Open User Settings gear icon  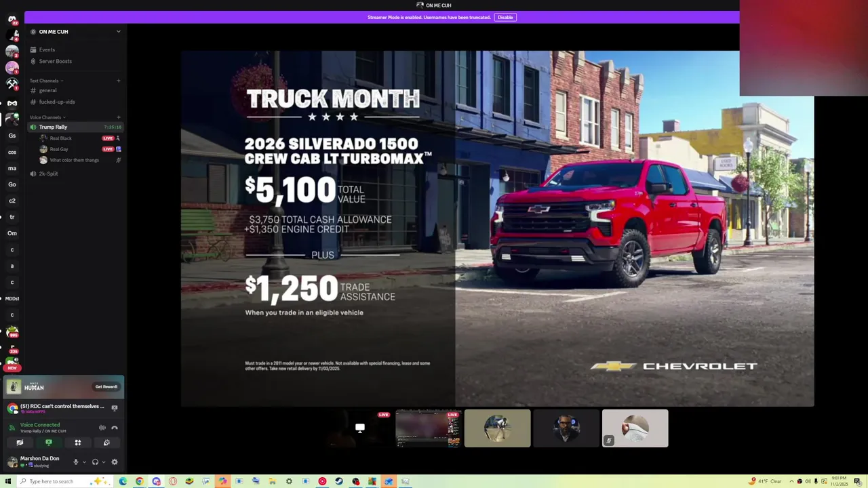click(115, 462)
